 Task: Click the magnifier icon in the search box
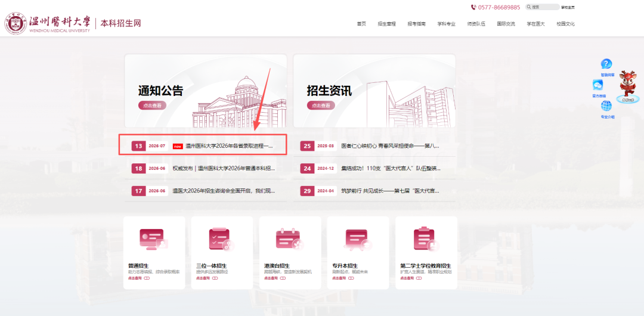(529, 7)
